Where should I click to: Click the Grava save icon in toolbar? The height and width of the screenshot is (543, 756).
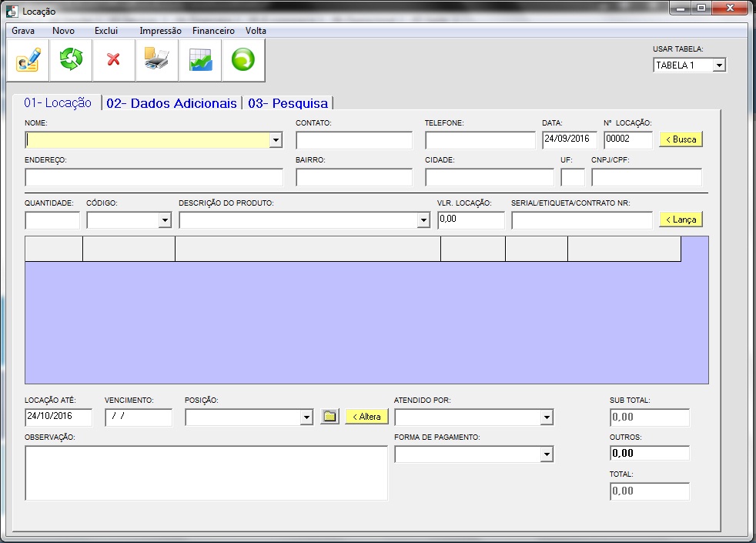click(x=28, y=59)
